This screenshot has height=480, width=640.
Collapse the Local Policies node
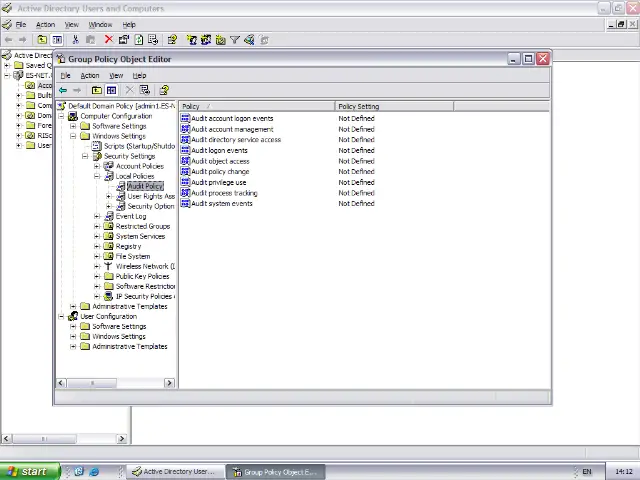click(x=97, y=176)
